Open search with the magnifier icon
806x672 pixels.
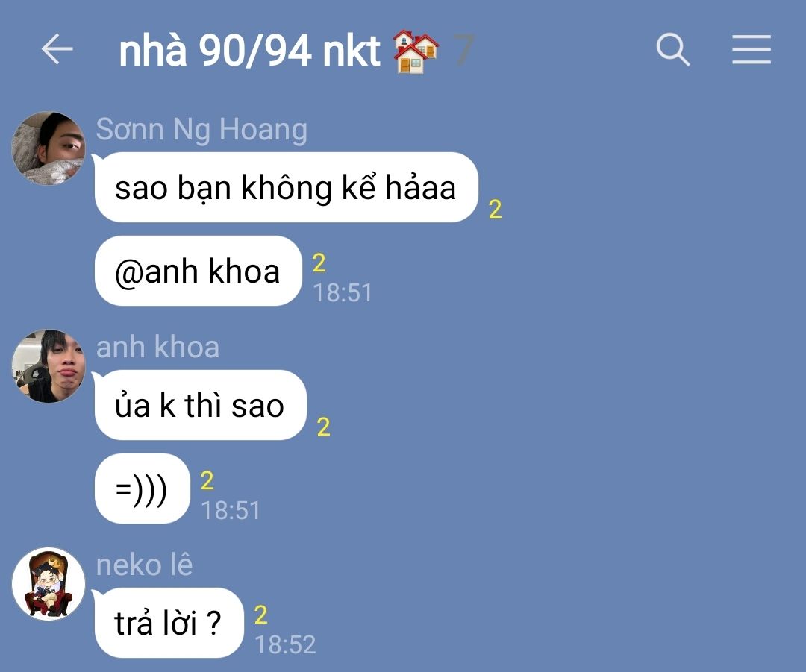point(673,49)
